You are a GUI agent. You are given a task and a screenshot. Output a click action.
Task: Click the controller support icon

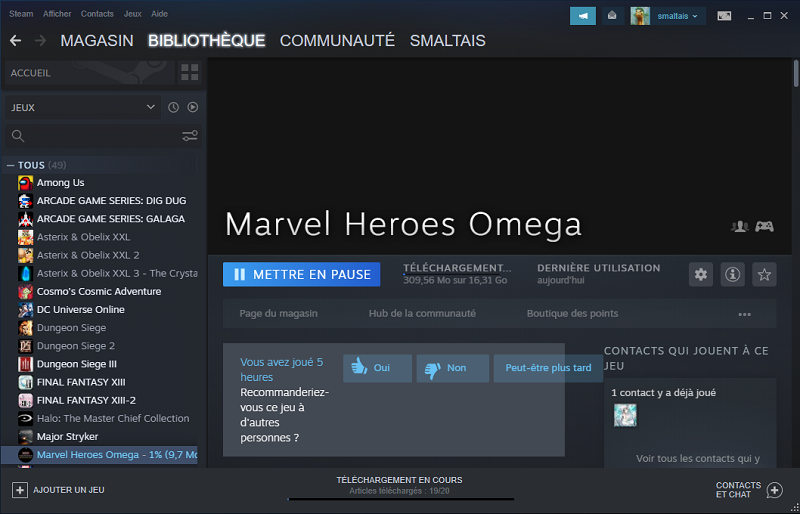pyautogui.click(x=764, y=226)
